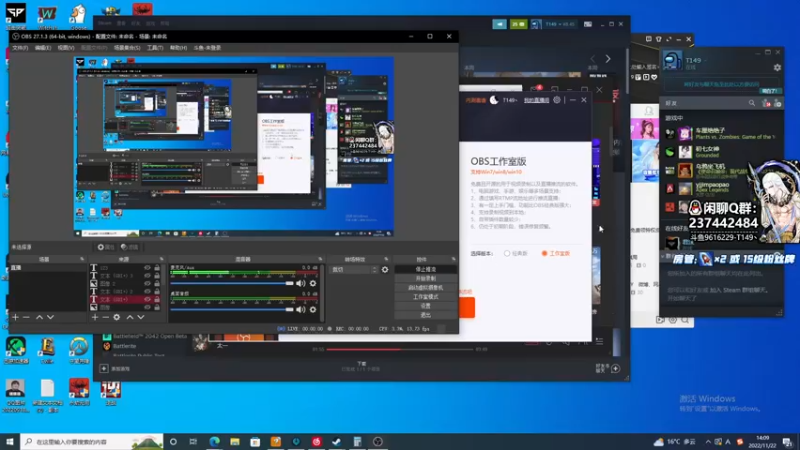This screenshot has width=800, height=450.
Task: Seek the music player progress bar
Action: [400, 349]
